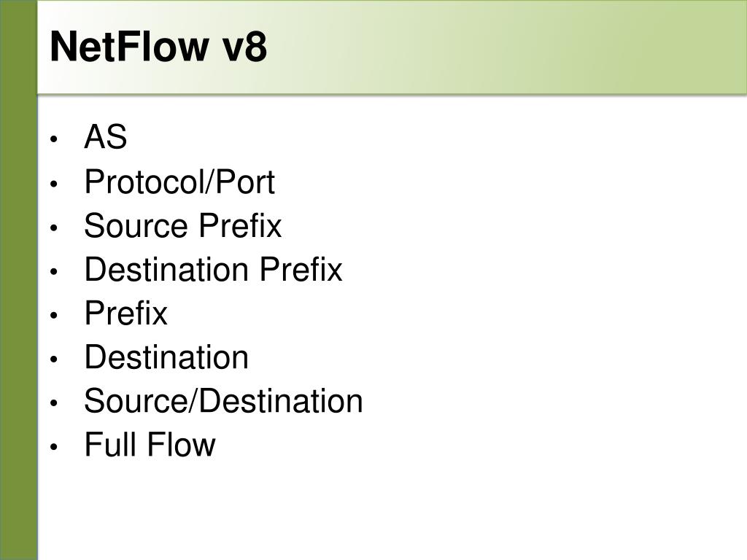Click the bullet marker before Source/Destination
Screen dimensions: 747x560
click(x=53, y=402)
